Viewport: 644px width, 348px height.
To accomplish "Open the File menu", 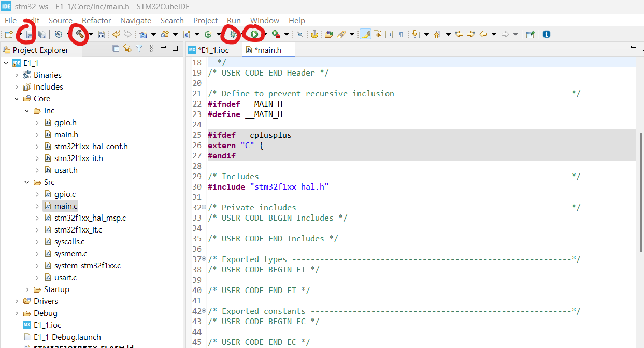I will coord(10,20).
